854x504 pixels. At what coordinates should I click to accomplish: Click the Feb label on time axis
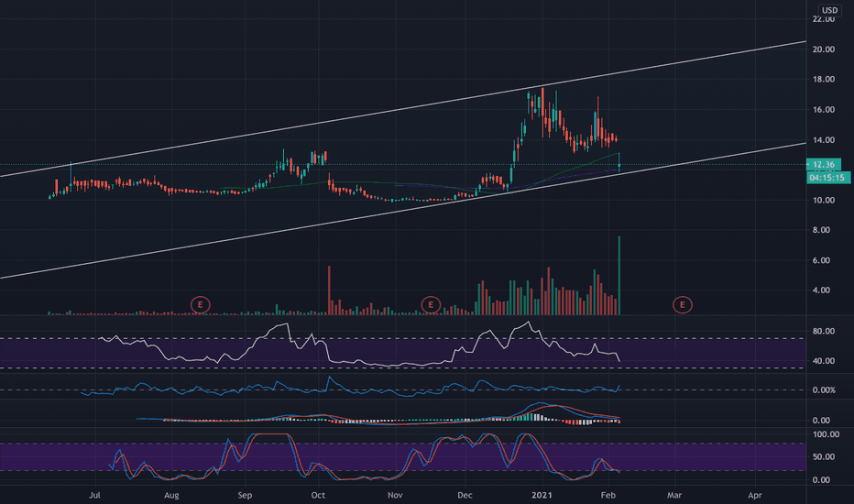[608, 495]
